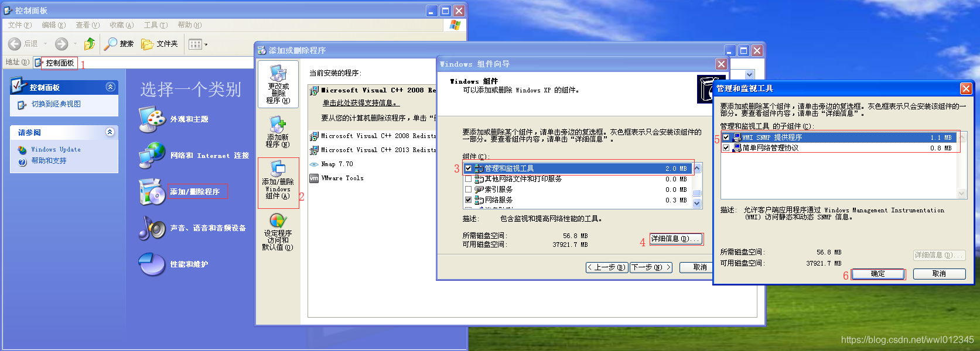980x351 pixels.
Task: Open the Views button dropdown arrow
Action: 206,44
